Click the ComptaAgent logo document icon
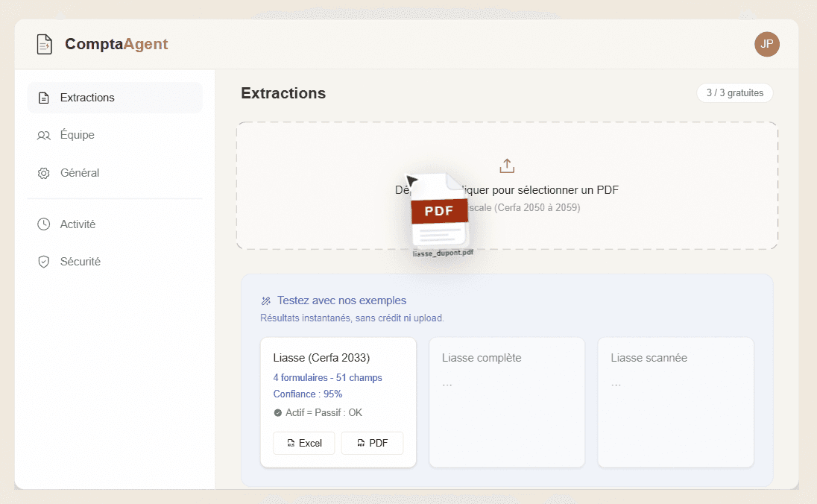The height and width of the screenshot is (504, 817). (45, 44)
